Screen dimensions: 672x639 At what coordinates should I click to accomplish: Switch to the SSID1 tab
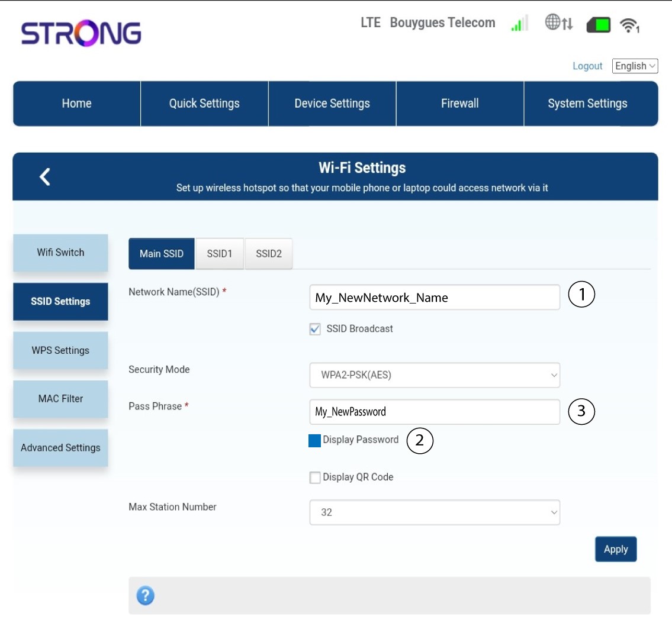[x=220, y=254]
